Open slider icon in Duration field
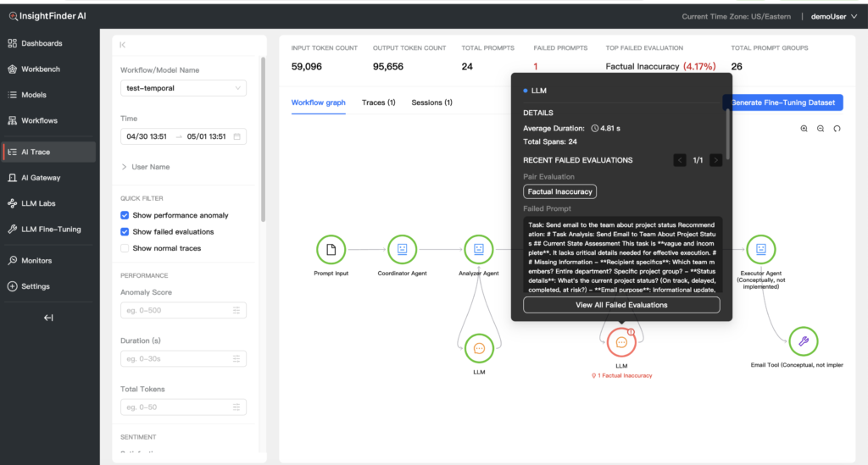The width and height of the screenshot is (868, 465). coord(236,359)
